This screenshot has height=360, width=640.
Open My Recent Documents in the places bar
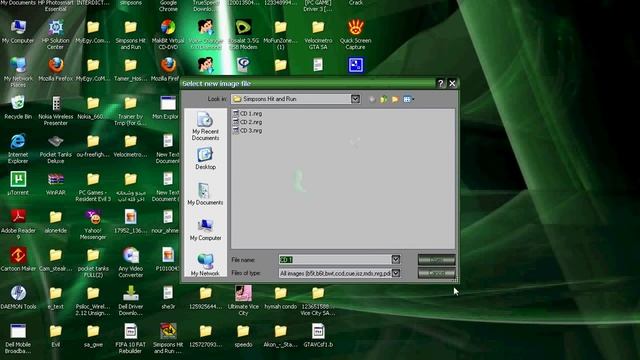(x=205, y=127)
